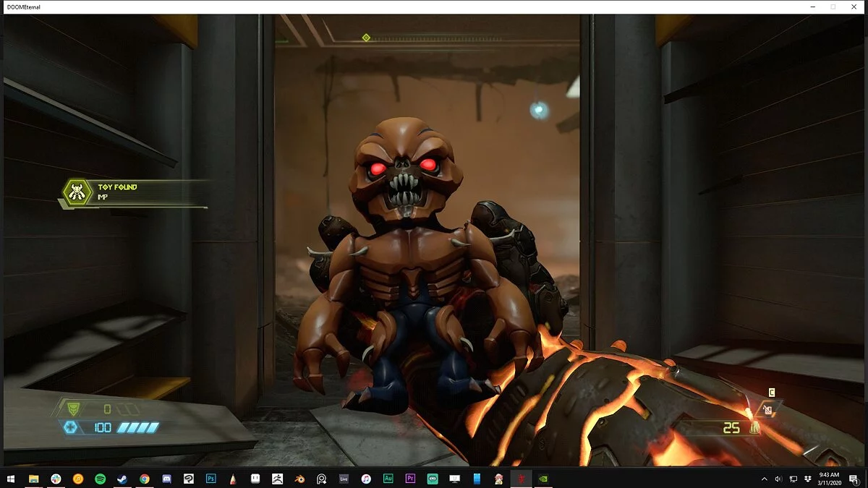Click the health value 100
Screen dimensions: 868x488
(103, 427)
